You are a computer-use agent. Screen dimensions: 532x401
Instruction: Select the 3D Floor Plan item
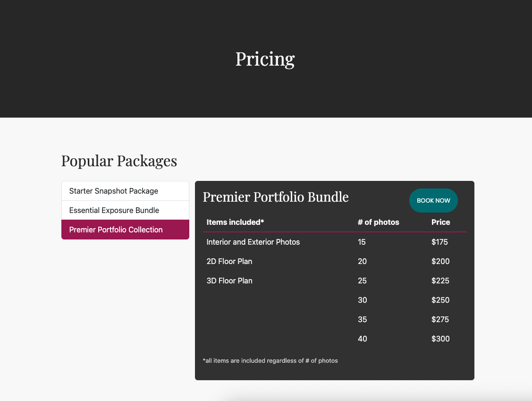click(229, 281)
